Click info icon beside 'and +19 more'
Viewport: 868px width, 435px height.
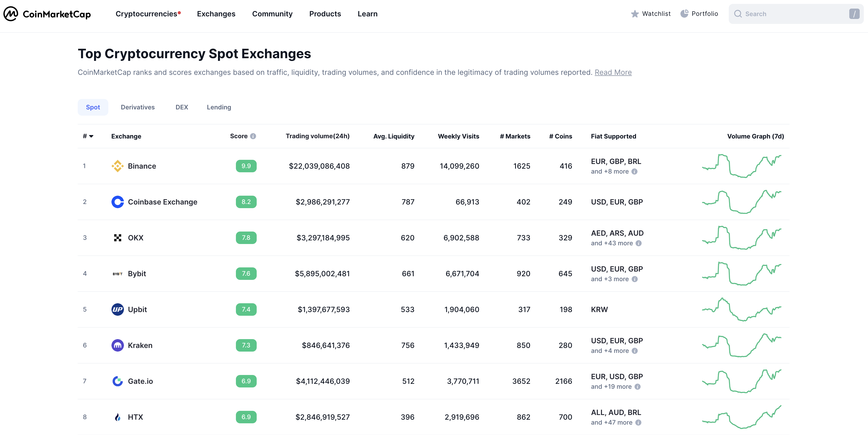(638, 387)
